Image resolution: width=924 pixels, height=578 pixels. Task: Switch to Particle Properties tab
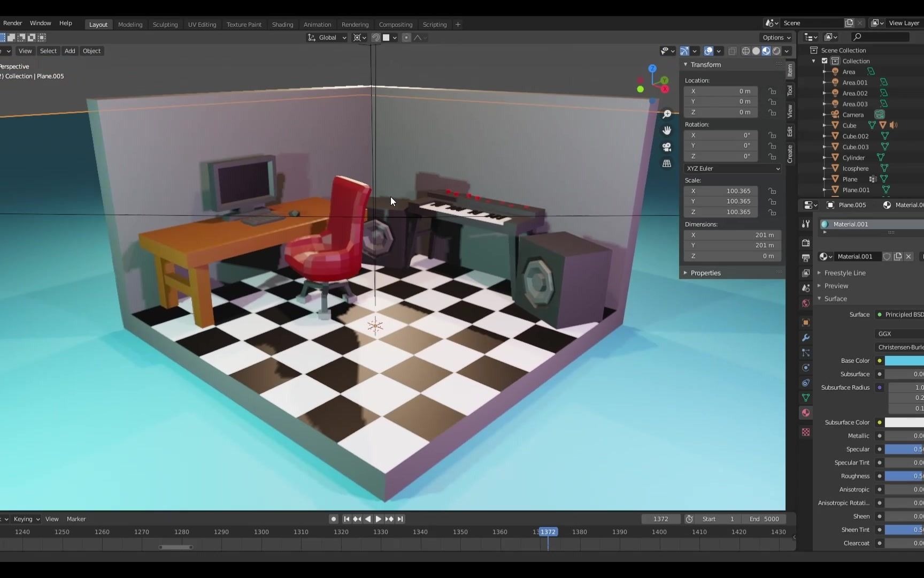click(x=806, y=354)
